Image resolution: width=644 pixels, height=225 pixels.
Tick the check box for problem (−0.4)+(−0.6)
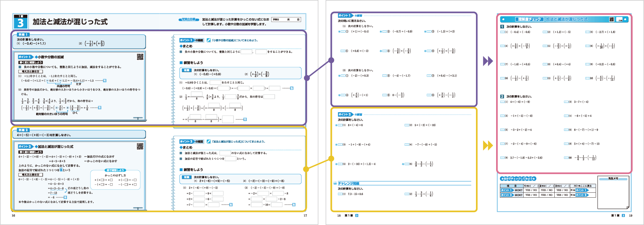click(502, 32)
